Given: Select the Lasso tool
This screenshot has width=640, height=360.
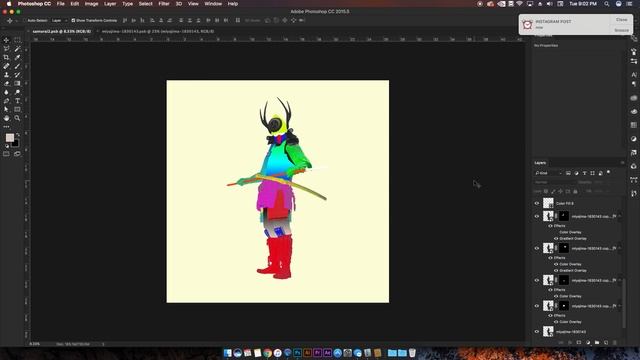Looking at the screenshot, I should (x=6, y=49).
